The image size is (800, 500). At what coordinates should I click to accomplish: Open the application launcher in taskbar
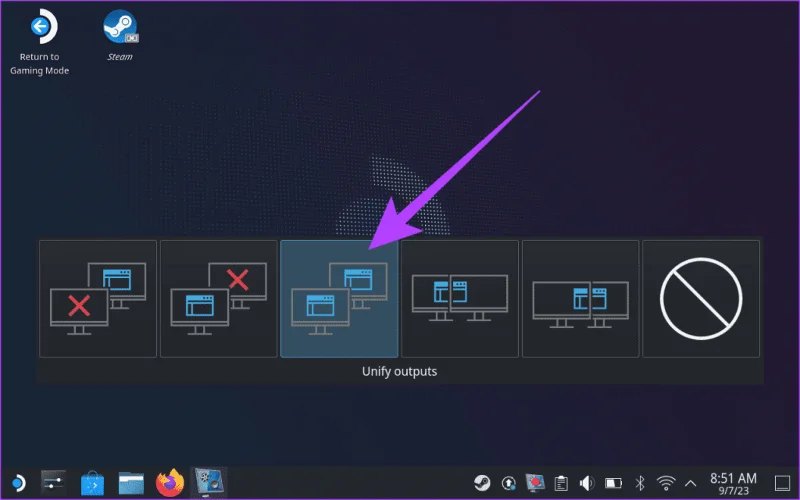pos(18,483)
